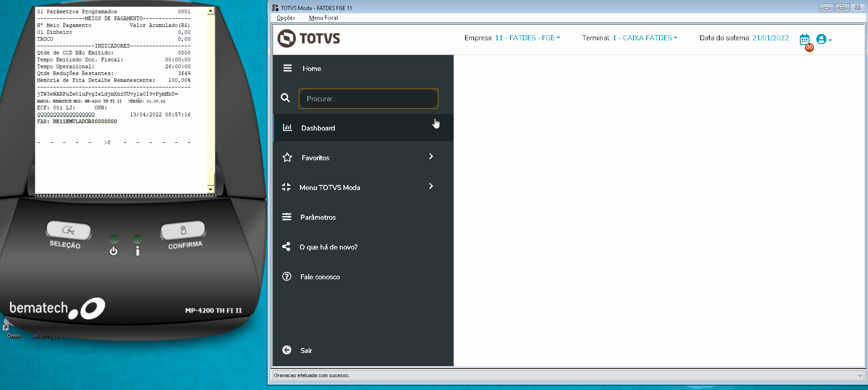
Task: Open Parâmetros in the sidebar
Action: [318, 217]
